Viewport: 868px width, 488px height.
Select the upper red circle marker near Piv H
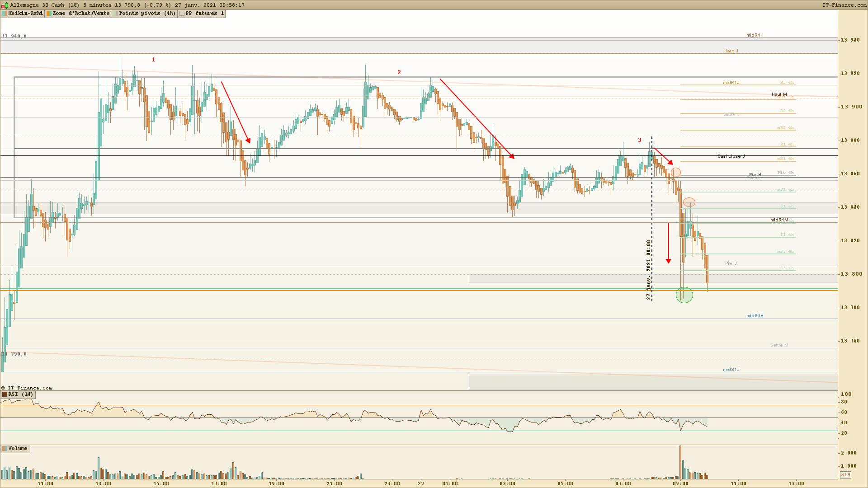(x=675, y=172)
